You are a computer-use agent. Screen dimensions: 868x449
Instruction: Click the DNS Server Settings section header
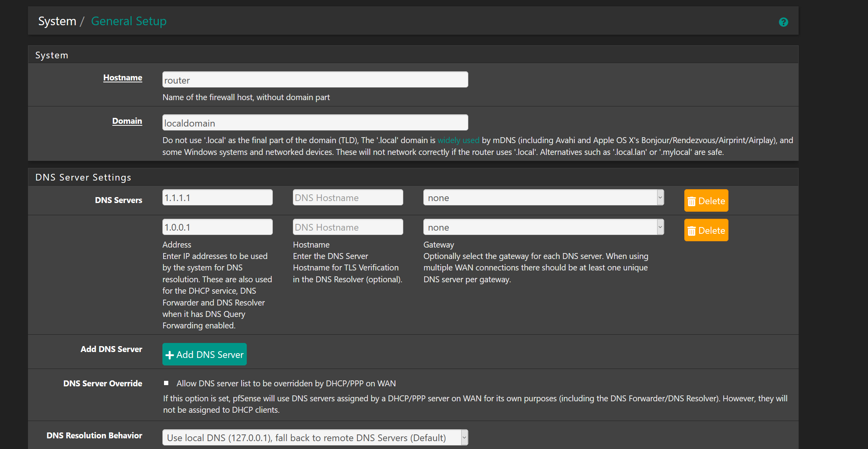[x=83, y=177]
